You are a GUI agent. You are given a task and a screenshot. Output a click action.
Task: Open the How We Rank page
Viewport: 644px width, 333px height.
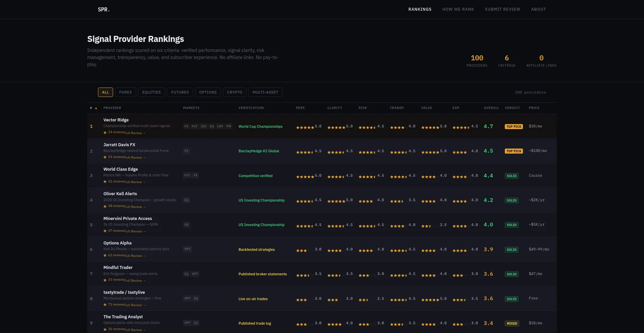click(x=458, y=9)
